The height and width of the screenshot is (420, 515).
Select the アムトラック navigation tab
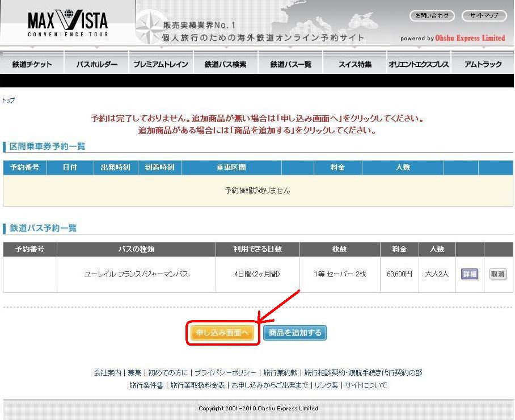tap(483, 64)
